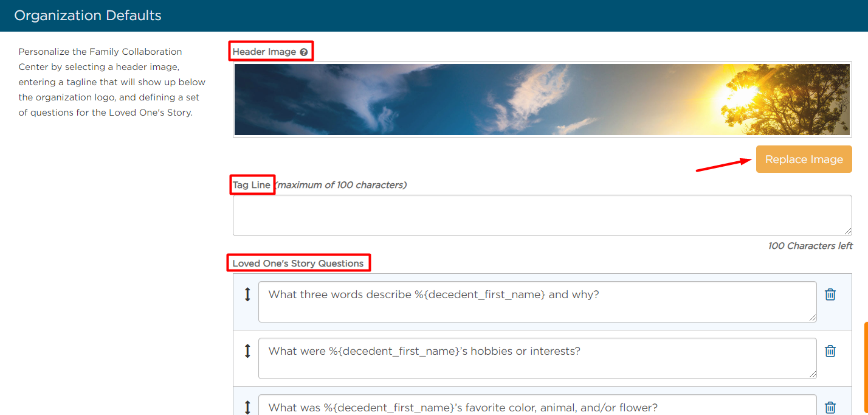Click the 'Personalize the Family Collaboration Center' description
The image size is (868, 415).
112,82
